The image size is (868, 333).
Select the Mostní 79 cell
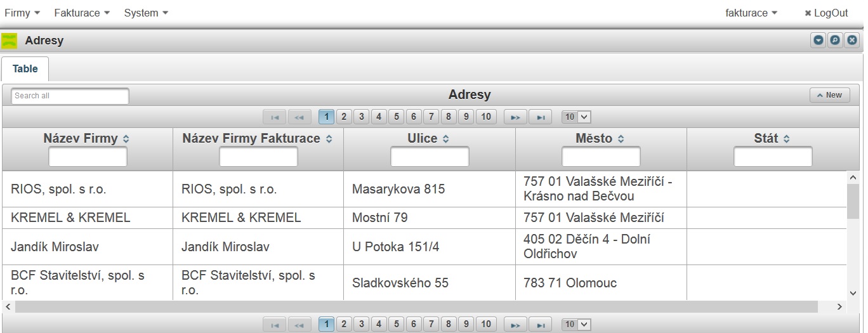coord(430,218)
